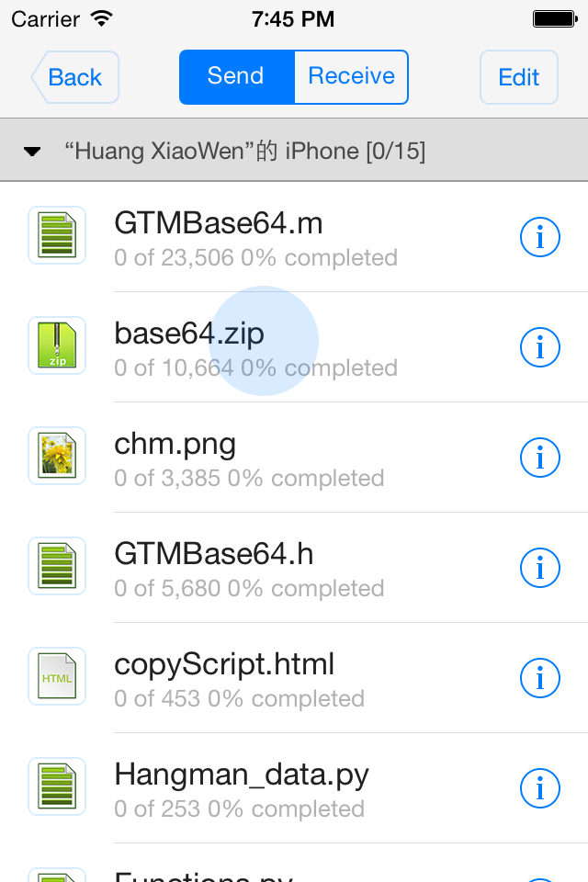
Task: Tap the chm.png image thumbnail
Action: pyautogui.click(x=57, y=456)
